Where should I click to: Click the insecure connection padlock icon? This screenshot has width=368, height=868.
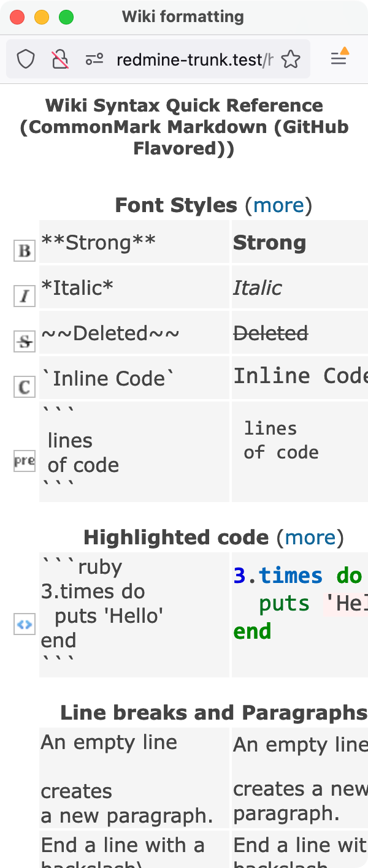tap(59, 59)
